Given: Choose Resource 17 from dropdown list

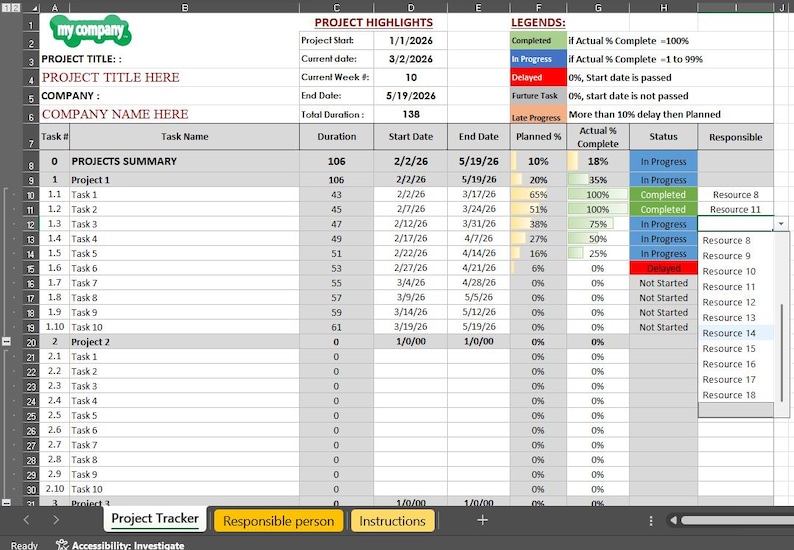Looking at the screenshot, I should pos(735,379).
